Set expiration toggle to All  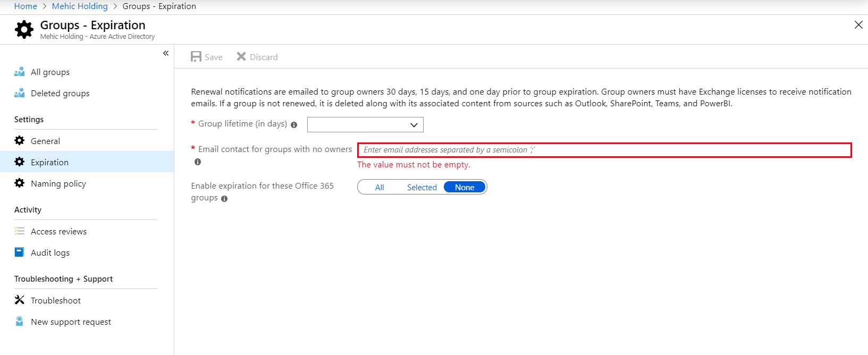[380, 187]
